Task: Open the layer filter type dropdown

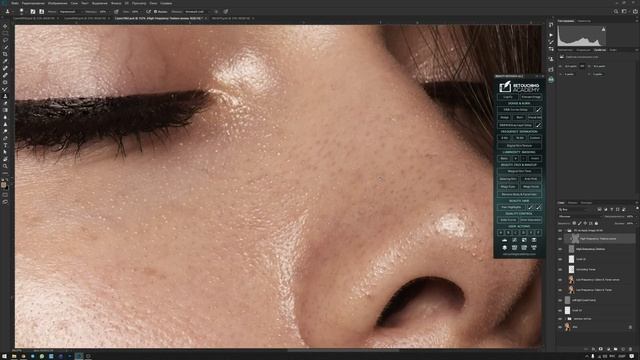Action: pyautogui.click(x=576, y=209)
